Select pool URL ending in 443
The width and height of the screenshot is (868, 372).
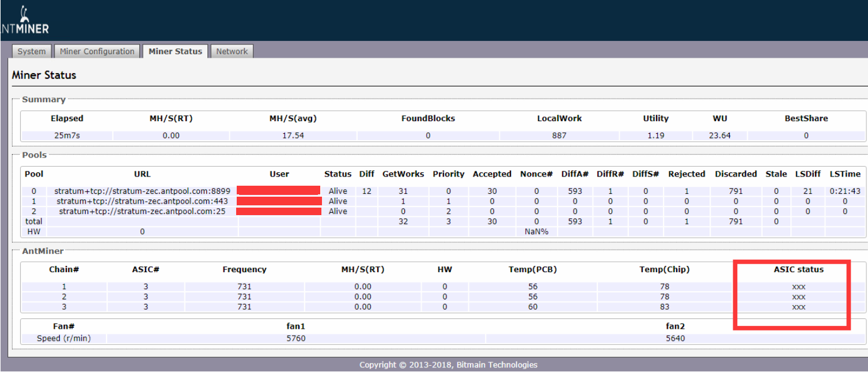[142, 201]
